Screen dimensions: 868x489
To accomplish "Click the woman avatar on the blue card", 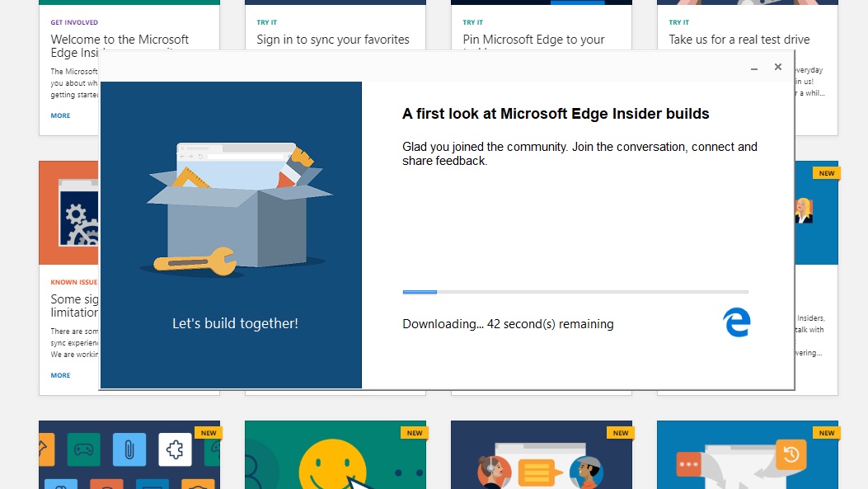I will (804, 210).
